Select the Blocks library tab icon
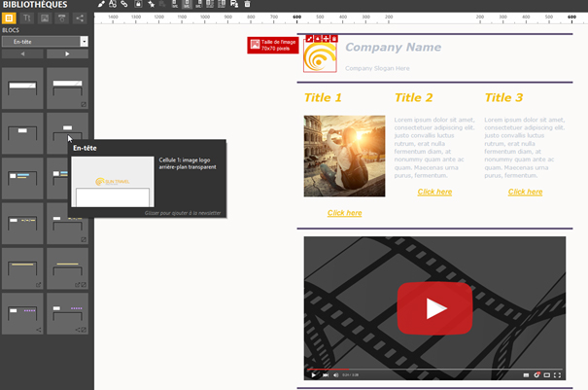Screen dimensions: 588x390 [x=10, y=18]
